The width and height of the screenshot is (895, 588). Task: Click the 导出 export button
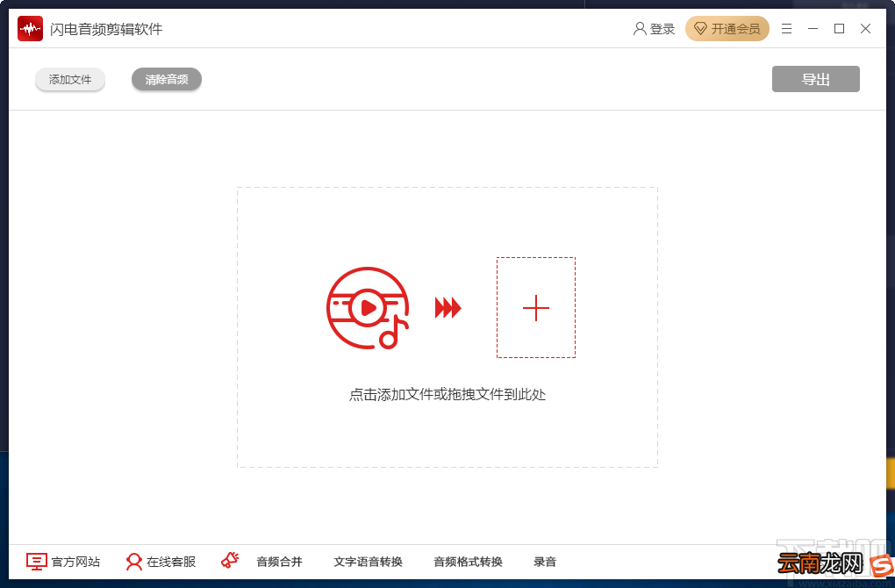pyautogui.click(x=816, y=79)
